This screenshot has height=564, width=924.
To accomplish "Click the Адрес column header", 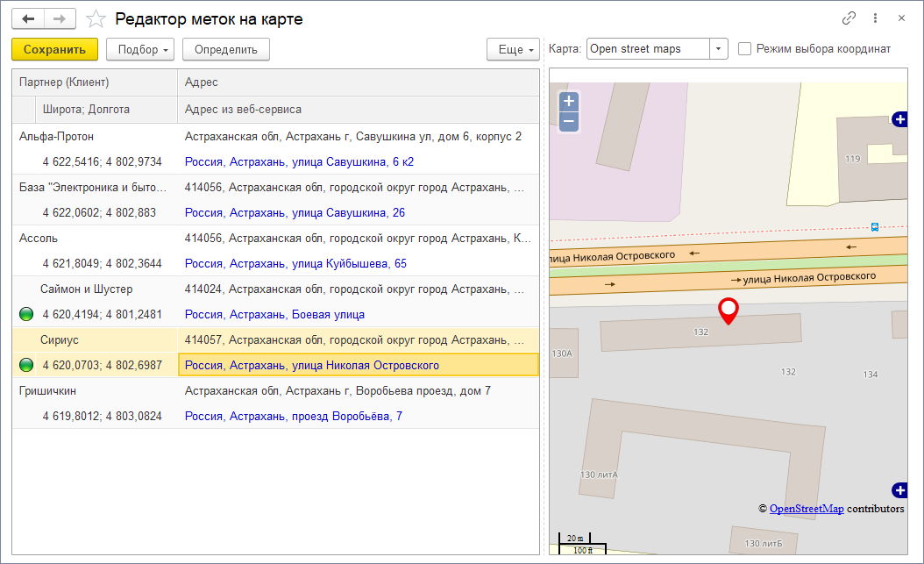I will 358,82.
